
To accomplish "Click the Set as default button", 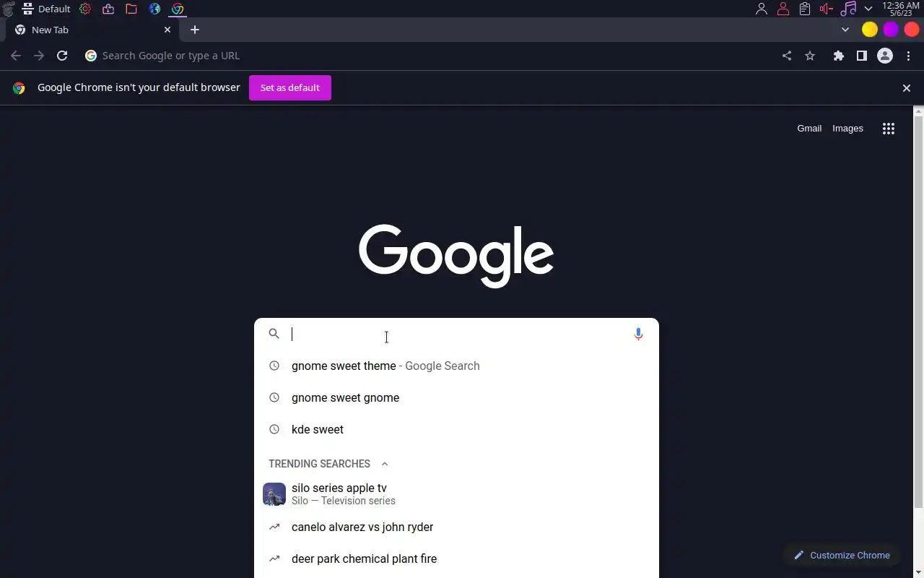I will point(290,87).
